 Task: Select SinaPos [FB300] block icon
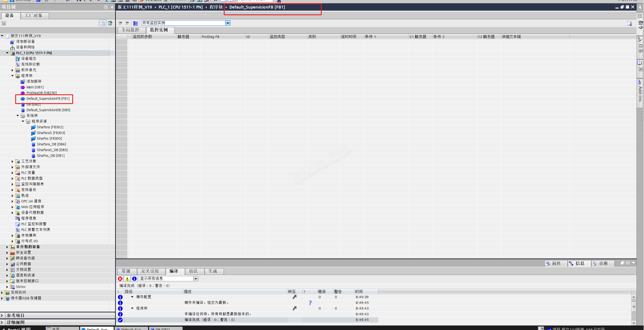[33, 139]
